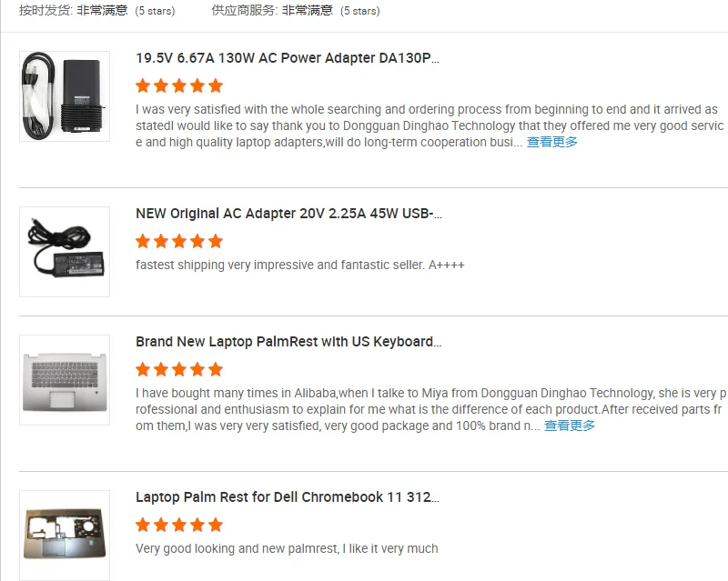Viewport: 728px width, 581px height.
Task: Click the last star of the Dell Chromebook rating
Action: pos(216,526)
